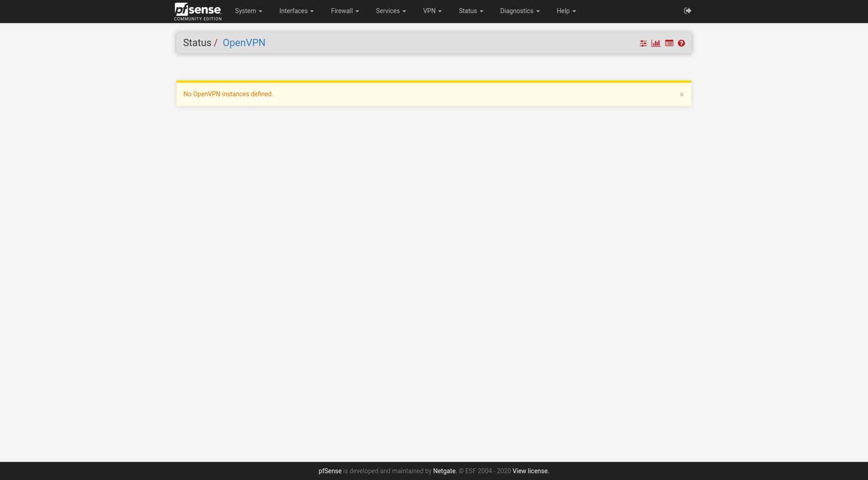The width and height of the screenshot is (868, 480).
Task: Open the Netgate link in footer
Action: coord(445,471)
